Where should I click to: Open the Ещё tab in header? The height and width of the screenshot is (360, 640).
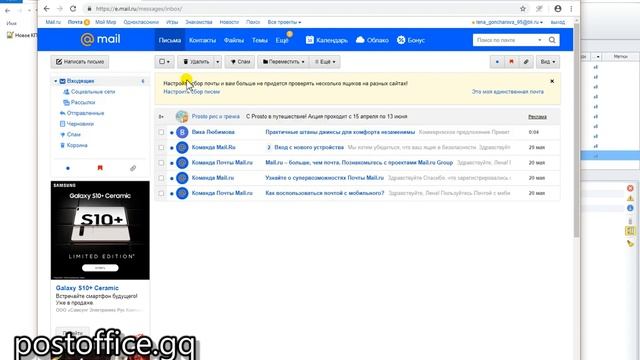(x=282, y=40)
